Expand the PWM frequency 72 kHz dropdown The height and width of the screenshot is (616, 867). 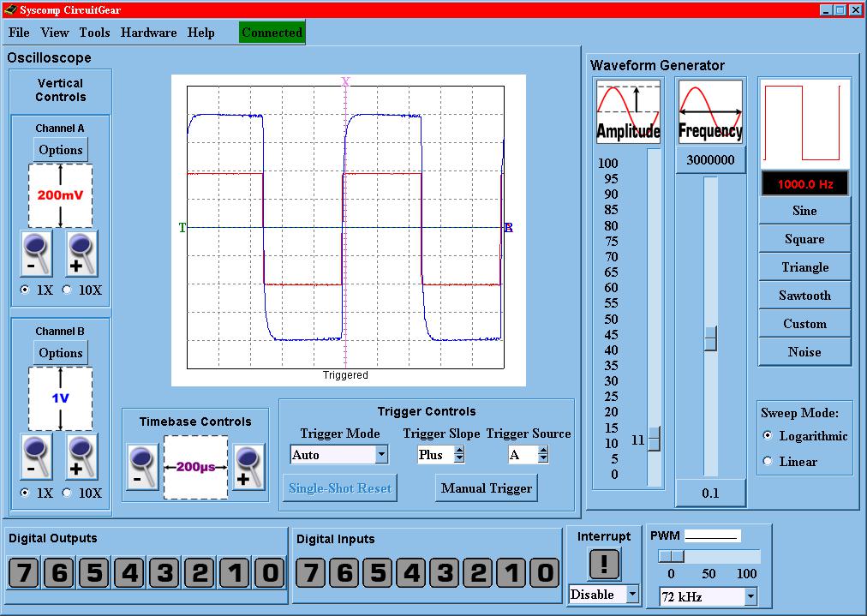pos(750,596)
